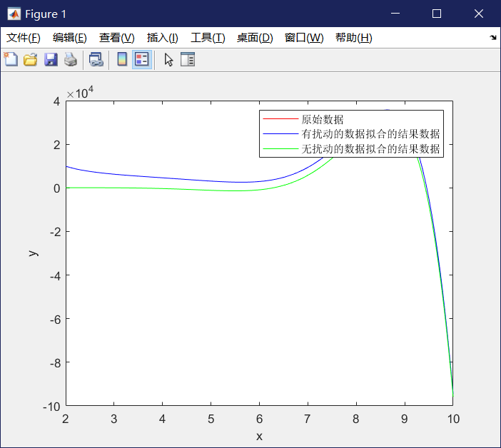501x448 pixels.
Task: Open the 窗口(W) menu
Action: point(304,38)
